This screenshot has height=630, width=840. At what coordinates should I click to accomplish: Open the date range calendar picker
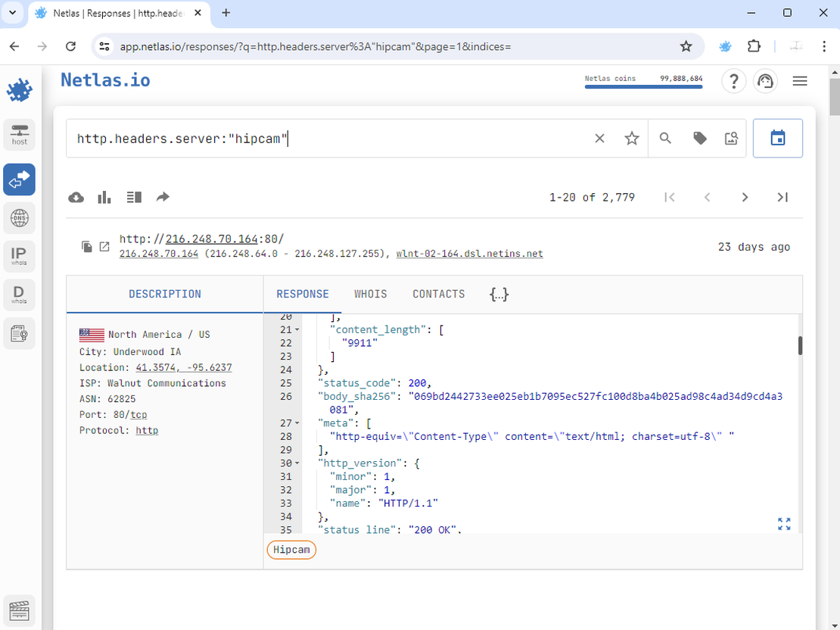tap(778, 138)
